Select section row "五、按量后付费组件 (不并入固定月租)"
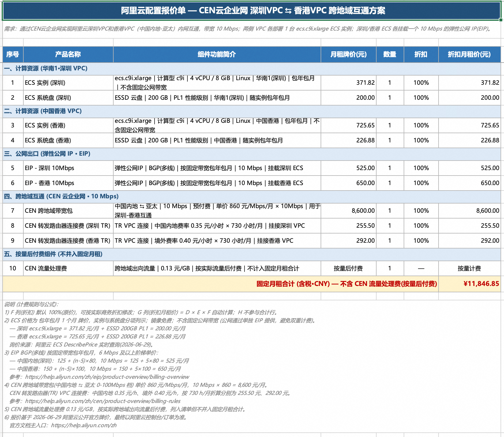The height and width of the screenshot is (437, 504). click(251, 254)
